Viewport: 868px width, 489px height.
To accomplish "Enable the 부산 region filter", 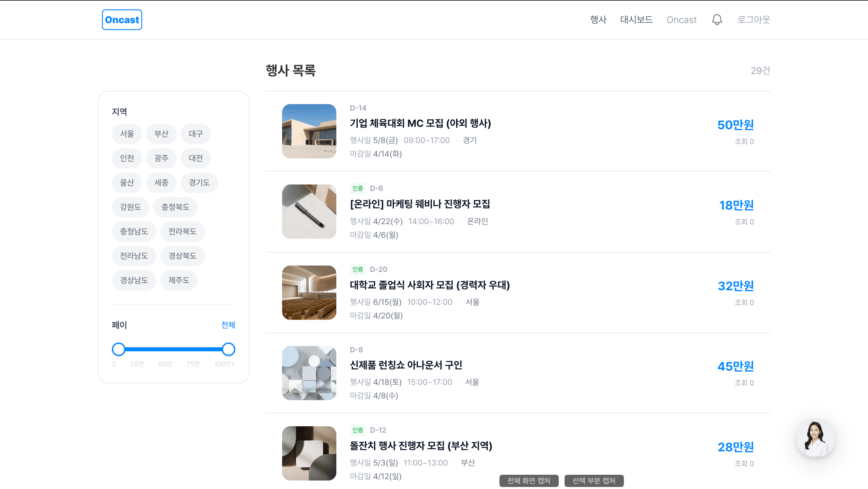I will 161,134.
